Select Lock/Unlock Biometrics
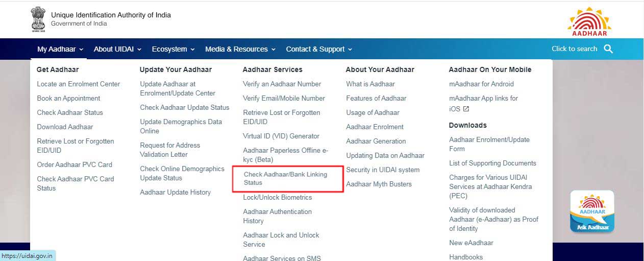The width and height of the screenshot is (644, 261). tap(278, 197)
